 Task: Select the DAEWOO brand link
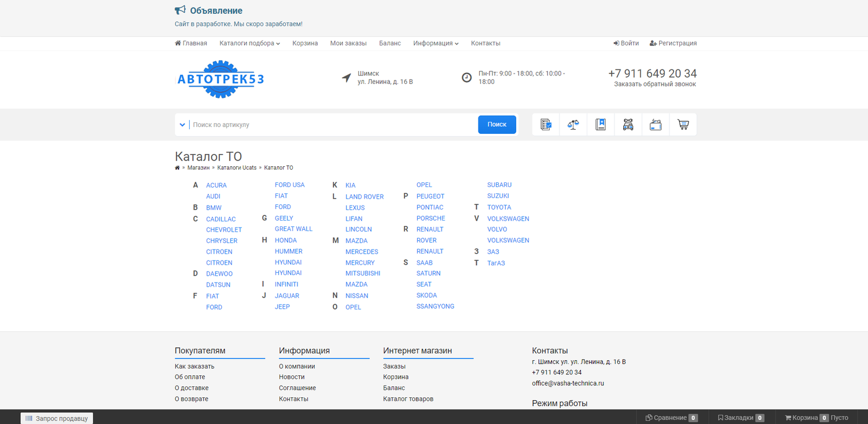point(219,274)
